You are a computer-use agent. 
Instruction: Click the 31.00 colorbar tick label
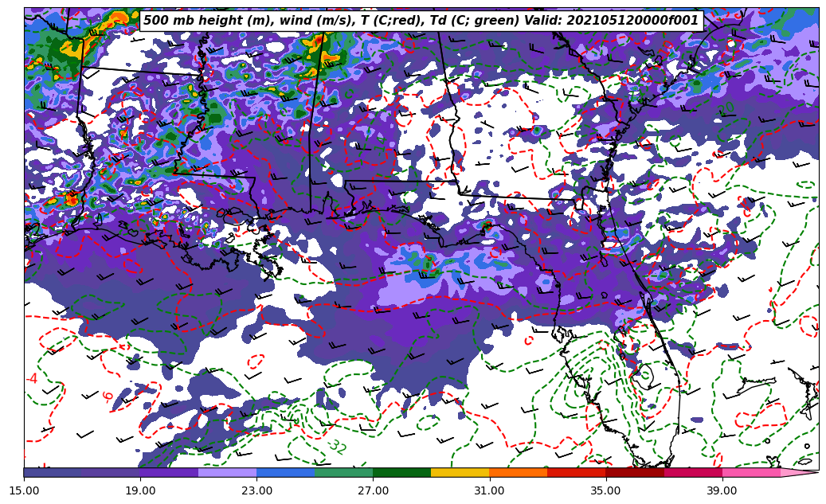point(489,490)
